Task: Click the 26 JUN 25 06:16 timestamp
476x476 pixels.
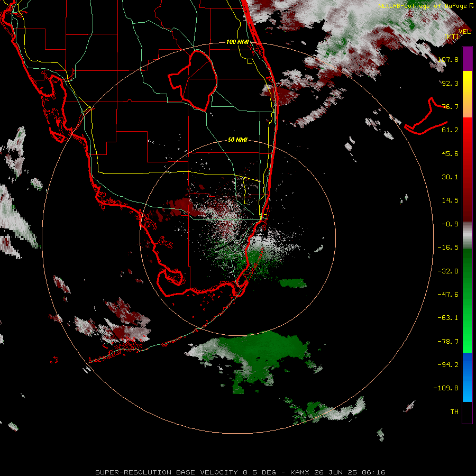Action: [349, 472]
